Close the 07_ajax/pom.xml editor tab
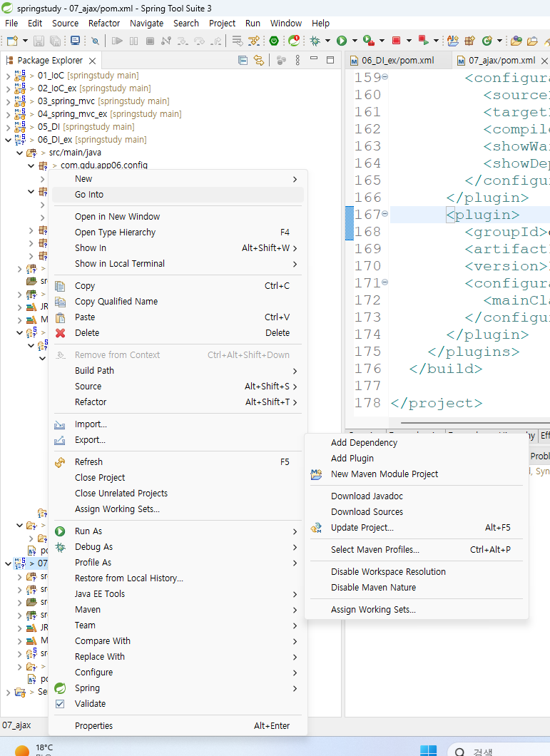Screen dimensions: 550x756 544,61
